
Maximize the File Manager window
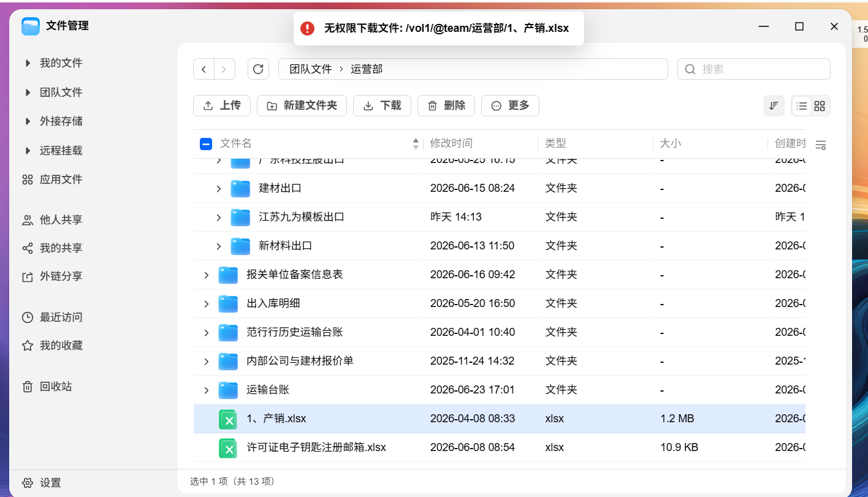799,26
